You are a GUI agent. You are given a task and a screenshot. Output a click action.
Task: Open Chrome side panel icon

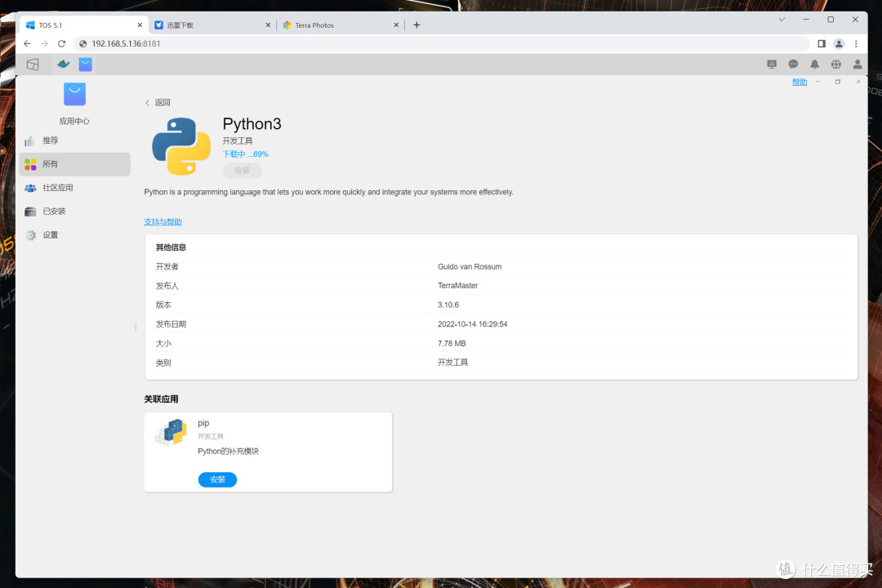(x=822, y=43)
